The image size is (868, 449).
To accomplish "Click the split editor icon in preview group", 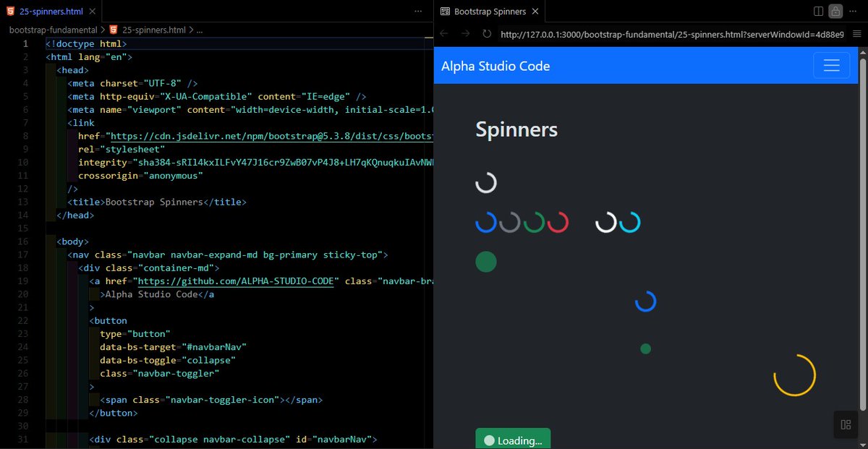I will point(818,12).
